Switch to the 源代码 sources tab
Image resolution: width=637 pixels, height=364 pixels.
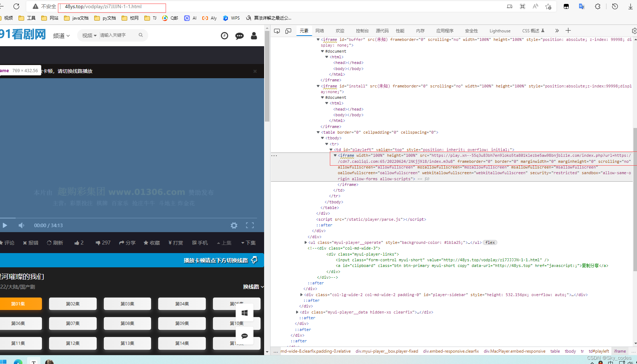point(382,31)
